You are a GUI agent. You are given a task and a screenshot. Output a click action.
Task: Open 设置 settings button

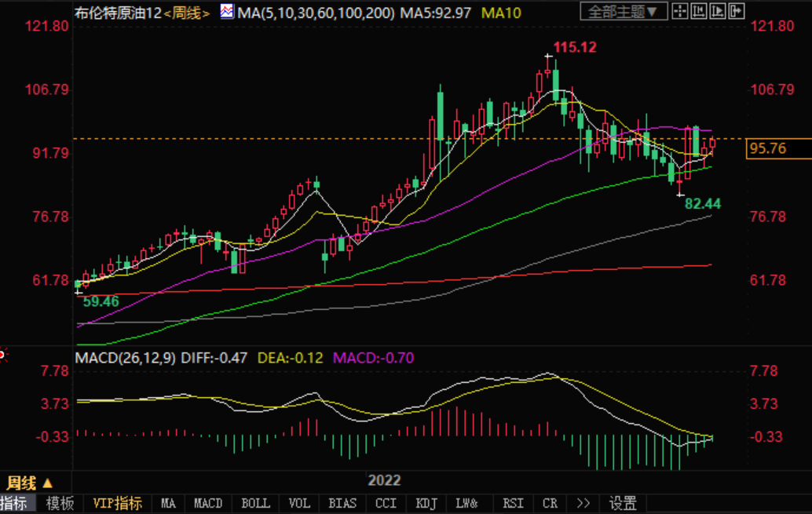[x=623, y=504]
